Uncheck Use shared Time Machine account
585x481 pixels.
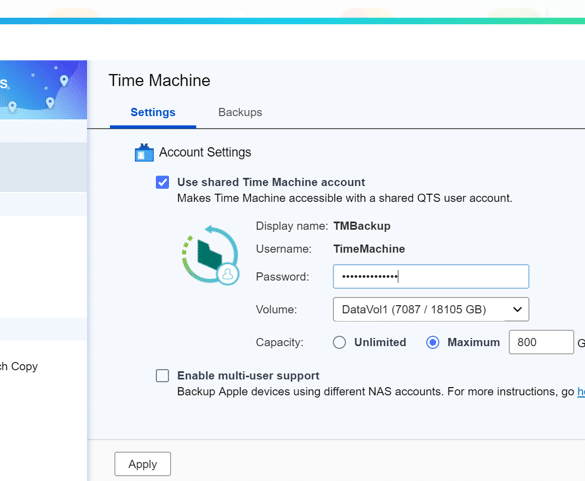coord(162,182)
